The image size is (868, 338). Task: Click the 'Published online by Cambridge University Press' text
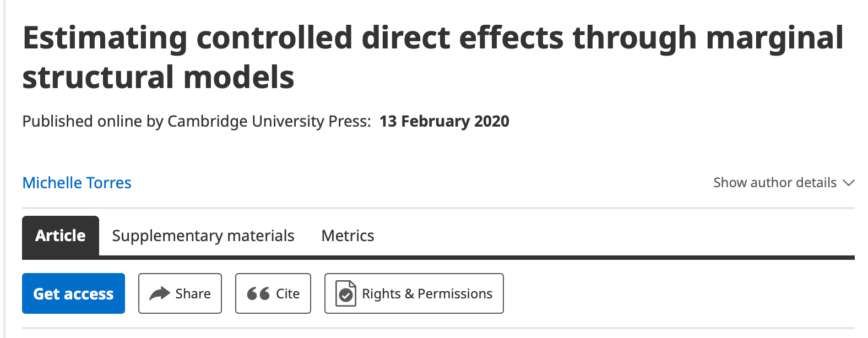click(196, 121)
